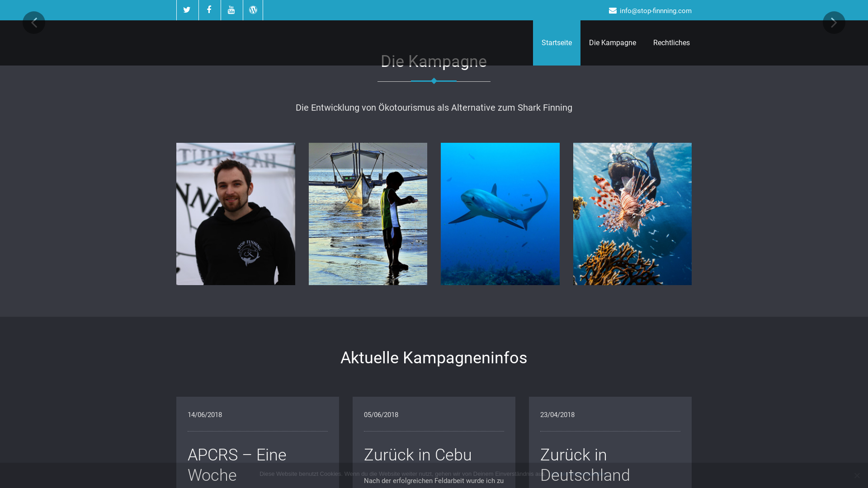Open the Die Kampagne menu item
Screen dimensions: 868x488
(612, 43)
